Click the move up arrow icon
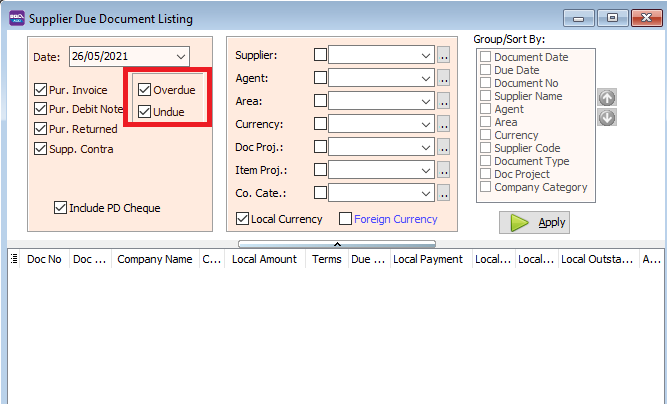The width and height of the screenshot is (667, 404). pos(607,98)
